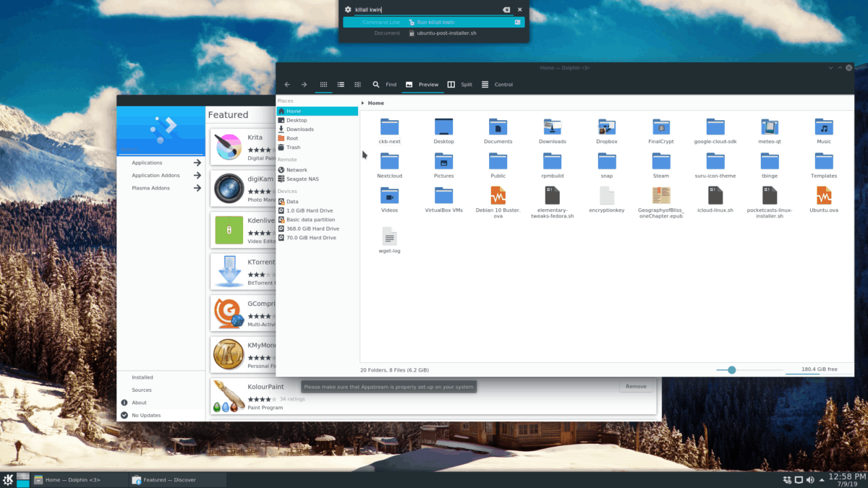Select elementary-tweaks-fedora.sh file icon
868x488 pixels.
point(552,195)
